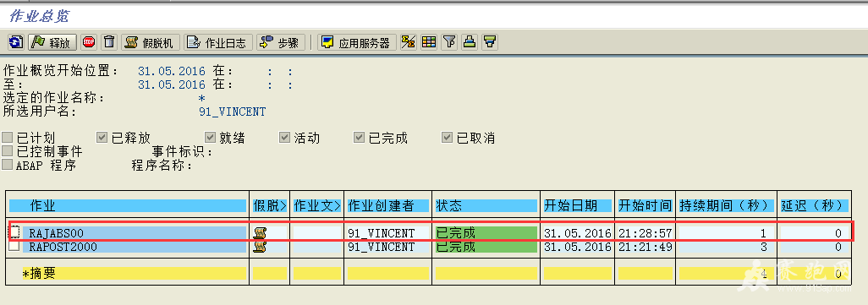Click the sort ascending icon

coord(470,42)
